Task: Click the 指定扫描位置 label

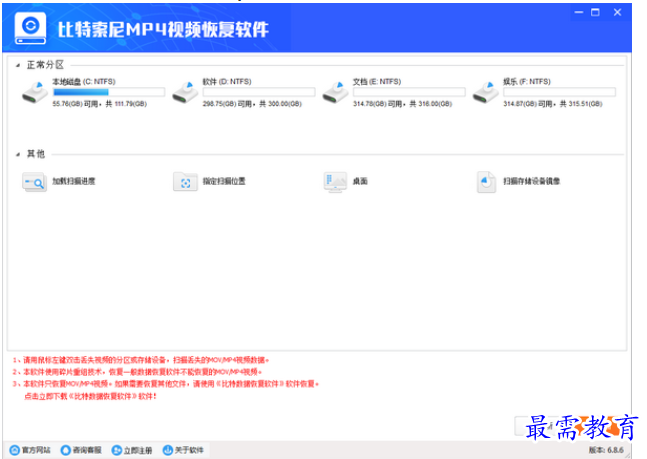Action: click(224, 181)
